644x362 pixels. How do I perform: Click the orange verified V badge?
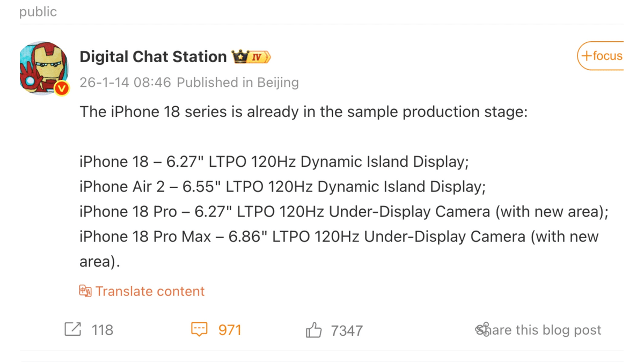pyautogui.click(x=62, y=88)
